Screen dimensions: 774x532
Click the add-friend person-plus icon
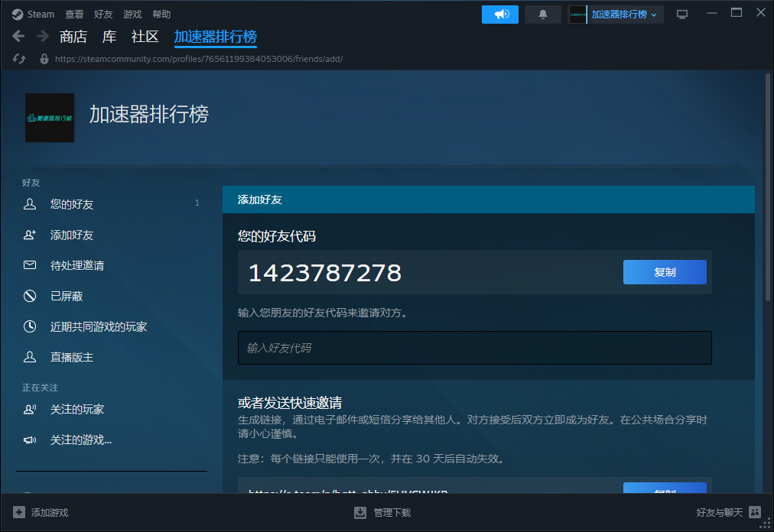pyautogui.click(x=30, y=235)
